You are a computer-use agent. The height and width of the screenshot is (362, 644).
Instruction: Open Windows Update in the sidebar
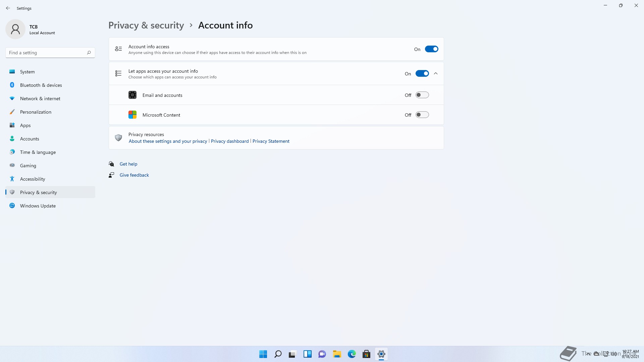click(x=38, y=206)
